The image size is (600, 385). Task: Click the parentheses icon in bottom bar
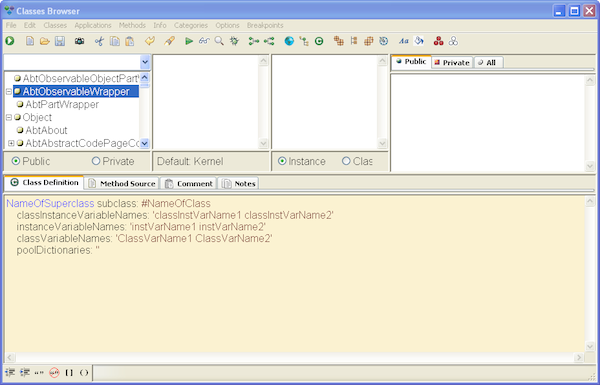point(84,372)
